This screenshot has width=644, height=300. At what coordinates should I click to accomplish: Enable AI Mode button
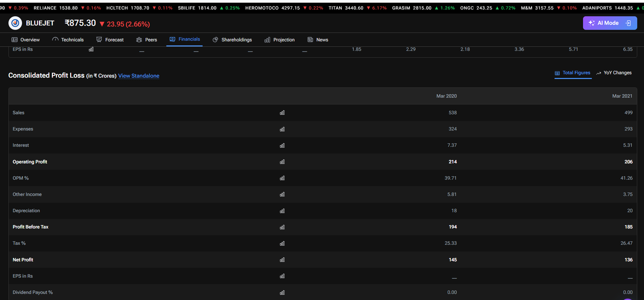pos(610,23)
